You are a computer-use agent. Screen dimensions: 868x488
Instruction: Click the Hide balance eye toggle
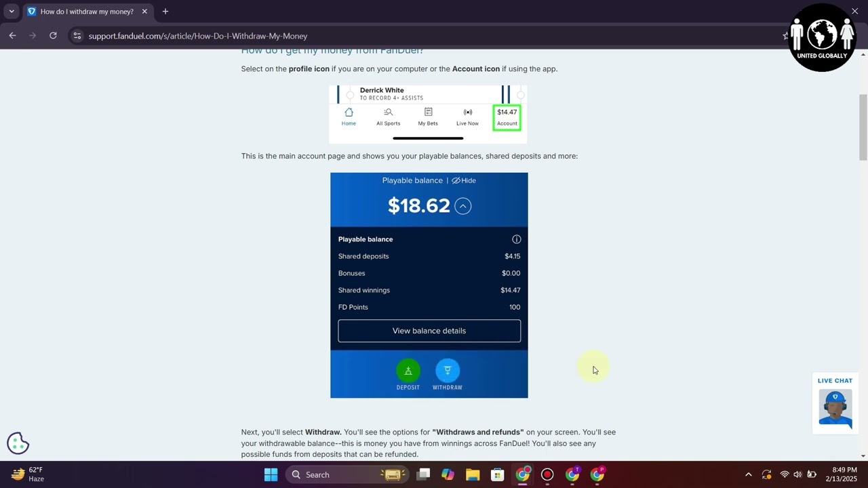(464, 180)
